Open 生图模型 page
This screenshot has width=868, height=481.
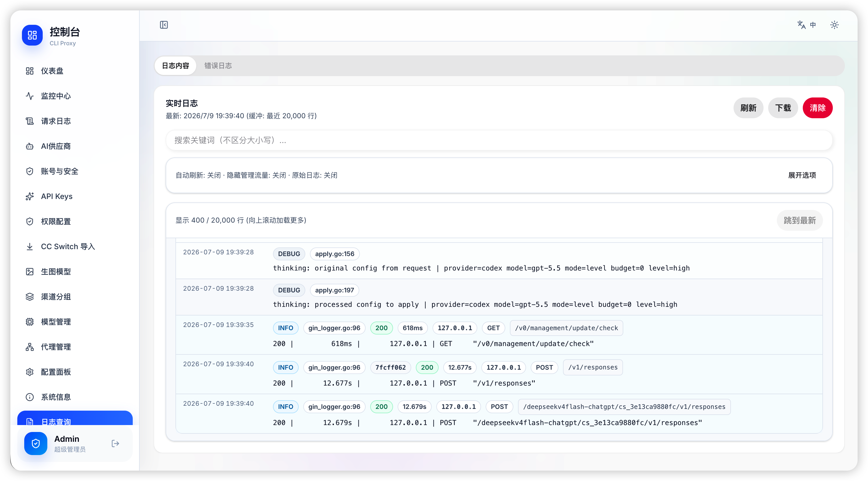[x=75, y=272]
